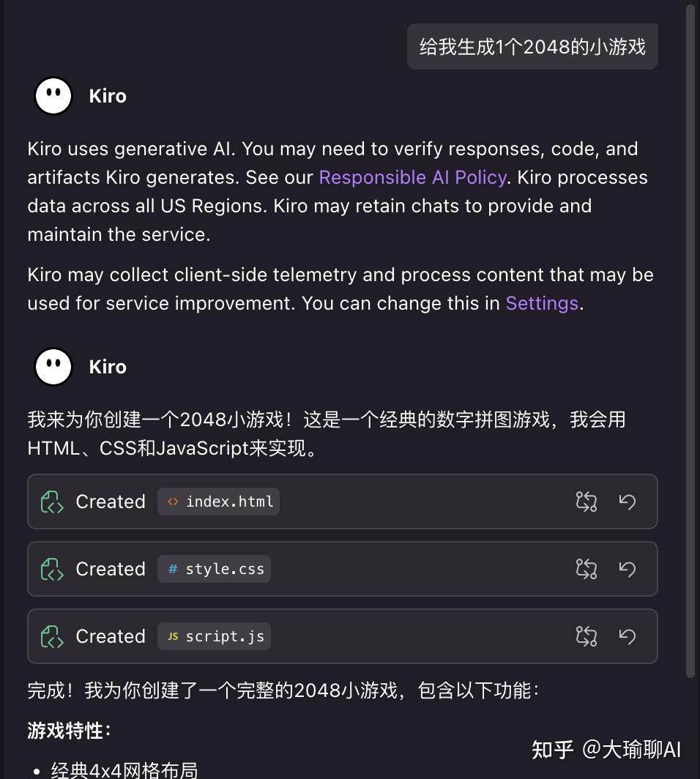
Task: Open the Settings link
Action: click(541, 303)
